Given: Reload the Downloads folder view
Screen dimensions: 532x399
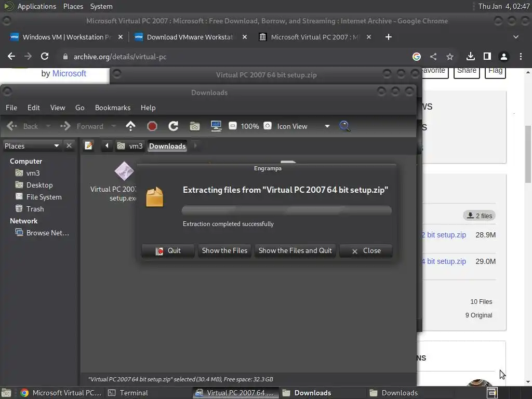Looking at the screenshot, I should click(x=174, y=126).
